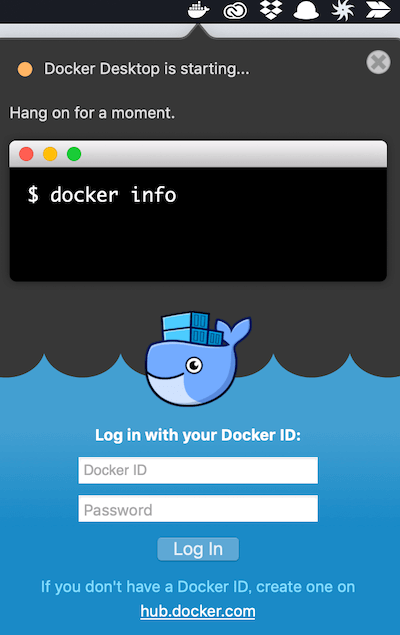This screenshot has height=635, width=400.
Task: Click the '$ docker info' terminal text
Action: (102, 195)
